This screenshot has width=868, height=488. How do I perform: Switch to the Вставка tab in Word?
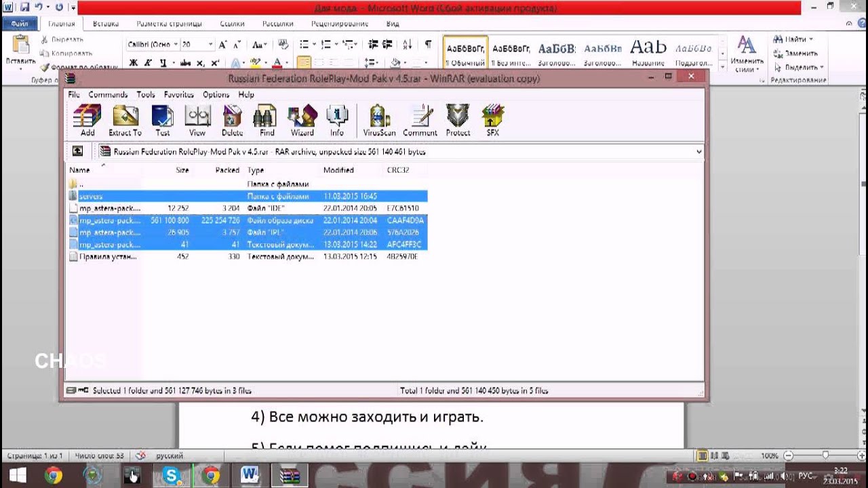point(106,24)
